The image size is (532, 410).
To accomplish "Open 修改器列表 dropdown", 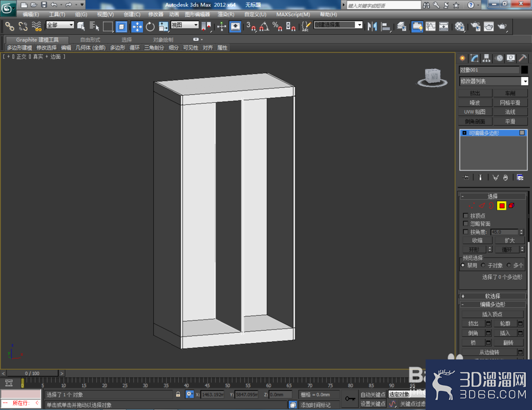I will tap(525, 81).
